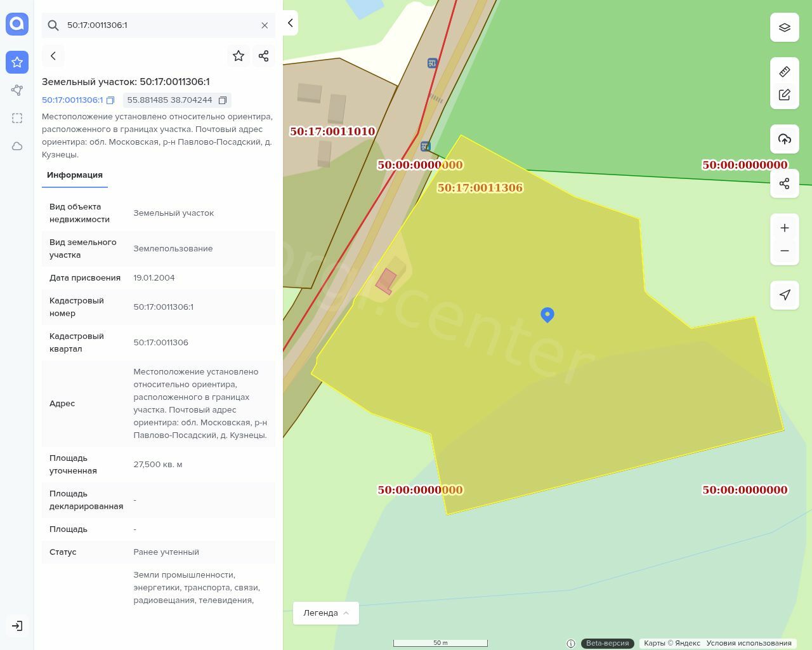Expand the Легенда legend panel
The height and width of the screenshot is (650, 812).
[325, 613]
